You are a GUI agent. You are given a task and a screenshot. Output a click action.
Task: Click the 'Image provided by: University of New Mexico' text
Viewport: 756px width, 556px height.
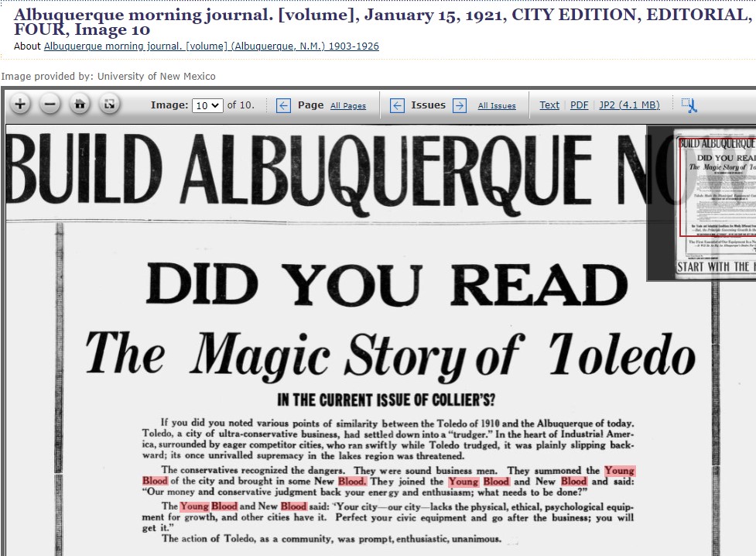108,76
